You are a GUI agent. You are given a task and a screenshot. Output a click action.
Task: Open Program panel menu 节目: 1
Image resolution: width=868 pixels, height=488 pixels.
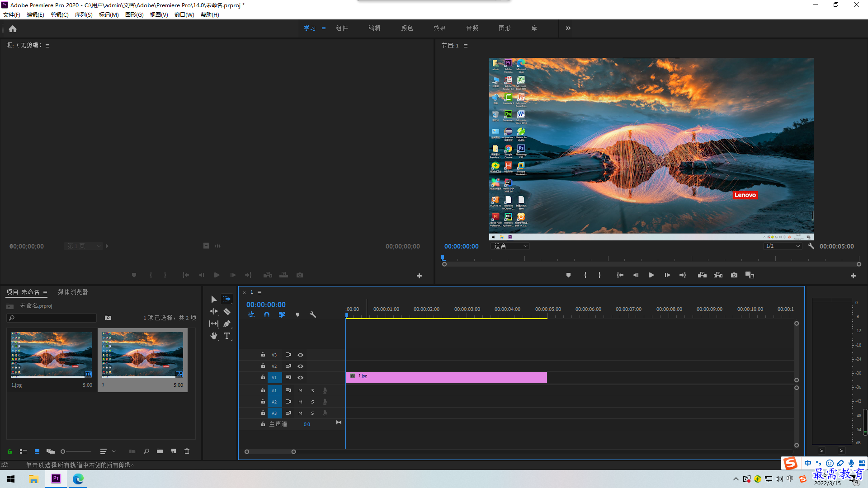click(466, 46)
